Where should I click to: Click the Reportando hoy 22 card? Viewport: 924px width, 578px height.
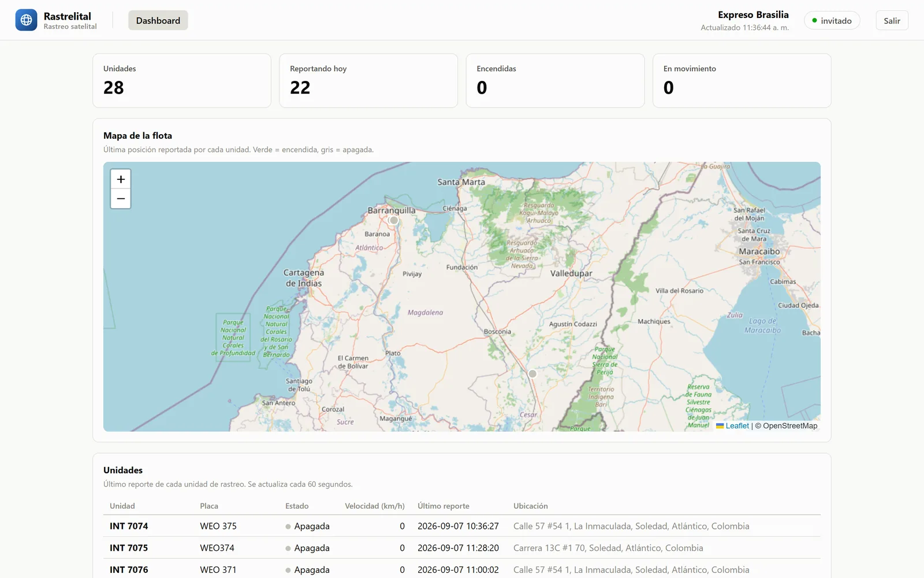(x=368, y=80)
